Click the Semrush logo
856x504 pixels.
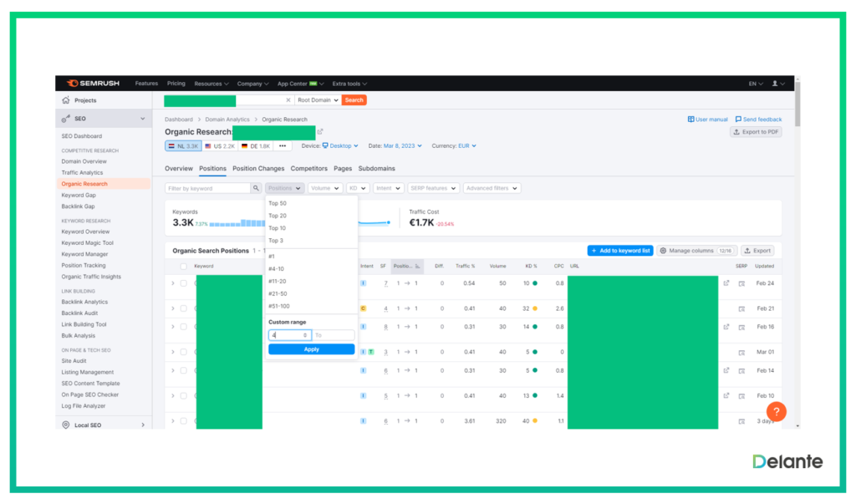(93, 84)
